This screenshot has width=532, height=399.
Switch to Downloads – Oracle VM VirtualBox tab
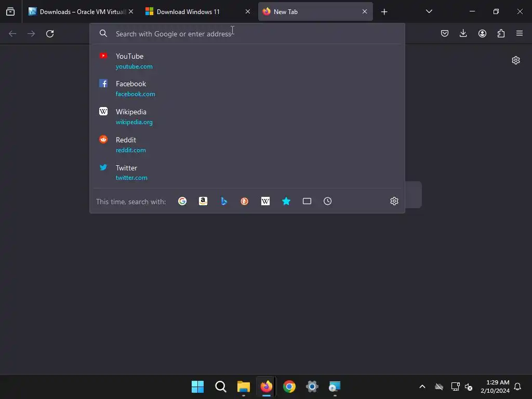pyautogui.click(x=81, y=11)
